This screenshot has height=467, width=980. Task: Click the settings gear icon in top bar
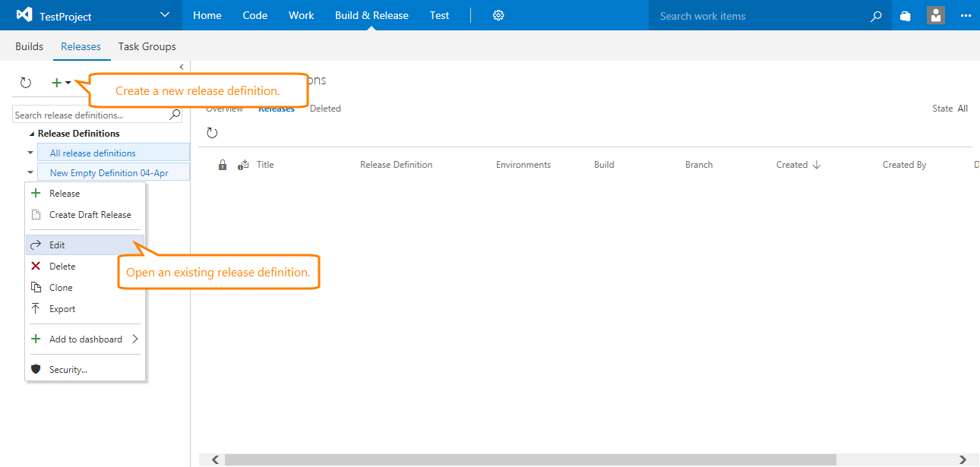point(498,15)
